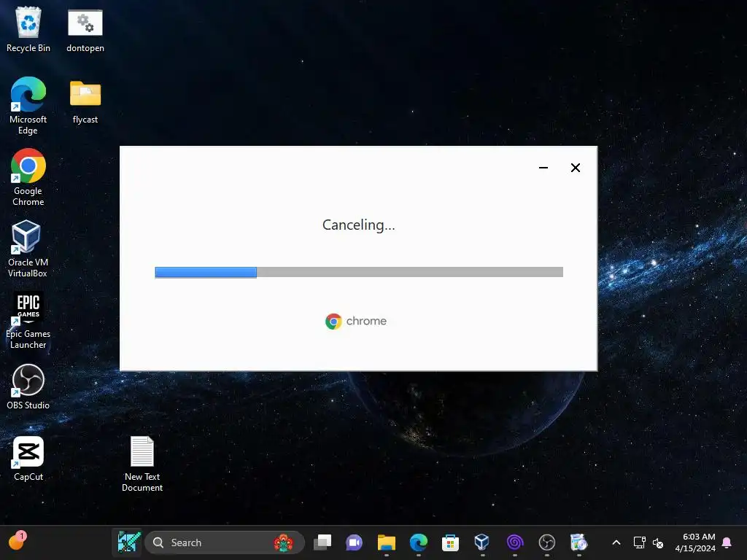Select the OBS Studio desktop shortcut
The width and height of the screenshot is (747, 560).
pyautogui.click(x=28, y=386)
